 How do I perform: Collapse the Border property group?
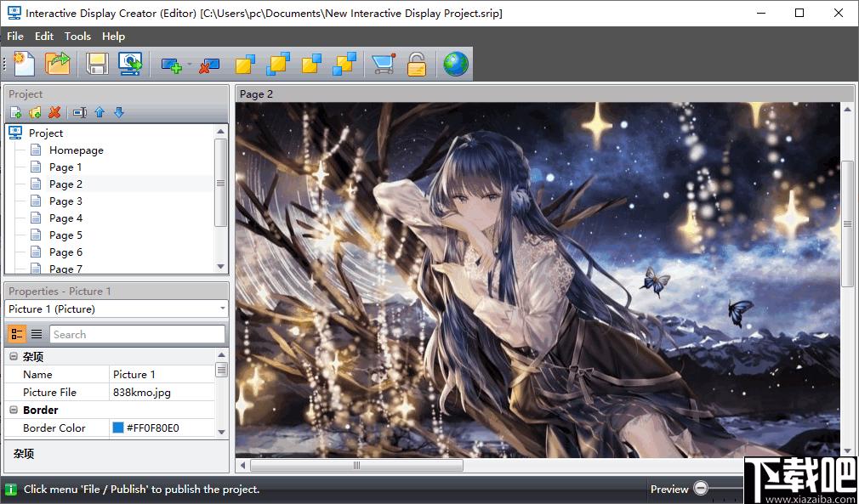point(13,410)
